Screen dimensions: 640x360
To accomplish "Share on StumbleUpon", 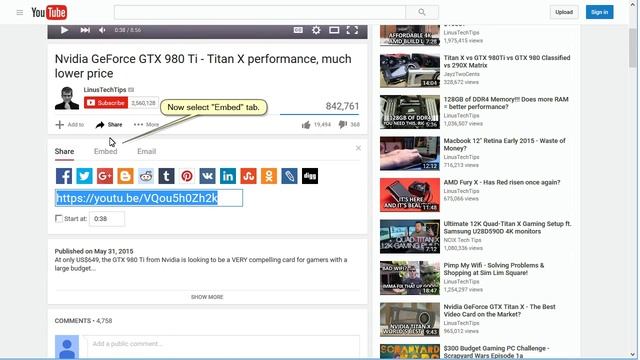I will coord(248,176).
